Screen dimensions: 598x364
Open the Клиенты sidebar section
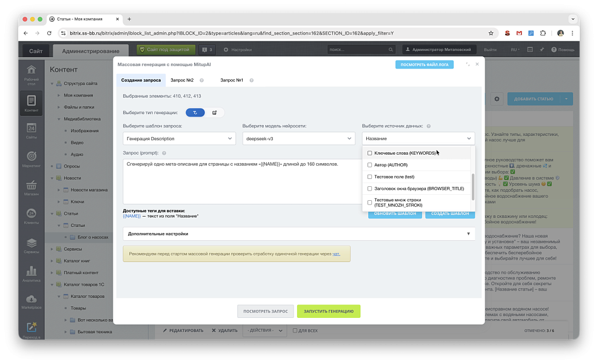[x=32, y=217]
